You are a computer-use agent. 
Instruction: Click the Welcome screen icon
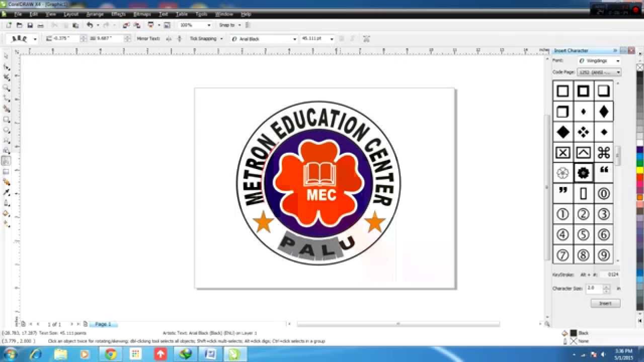coord(167,25)
